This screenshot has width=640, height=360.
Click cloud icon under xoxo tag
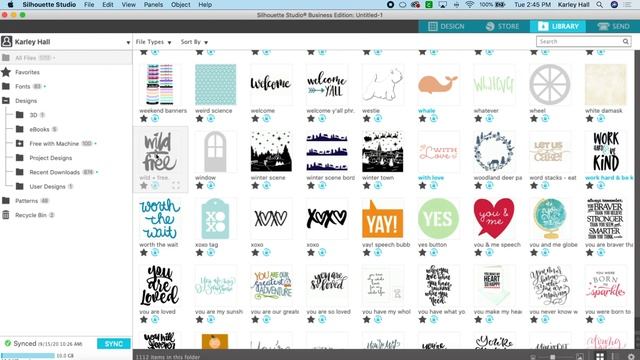(211, 252)
